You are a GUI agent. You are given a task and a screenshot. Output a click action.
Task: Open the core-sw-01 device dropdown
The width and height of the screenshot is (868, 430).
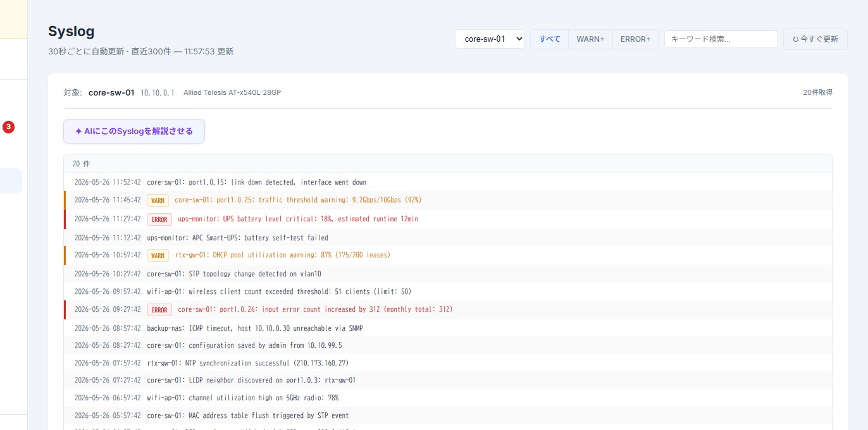490,39
